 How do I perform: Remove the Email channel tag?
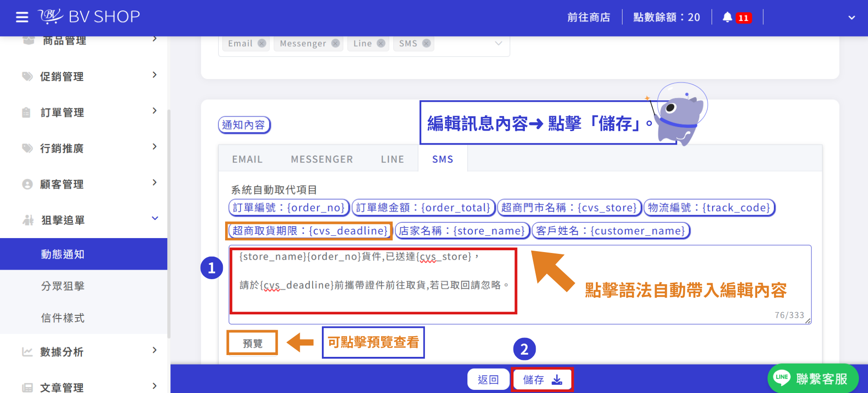click(262, 43)
